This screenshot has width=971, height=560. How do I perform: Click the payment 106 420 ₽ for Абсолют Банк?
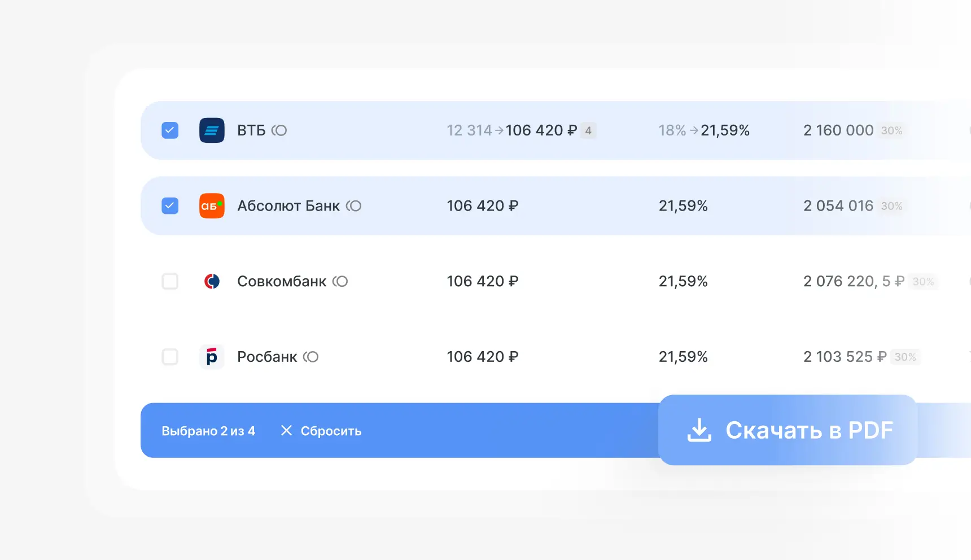coord(483,206)
